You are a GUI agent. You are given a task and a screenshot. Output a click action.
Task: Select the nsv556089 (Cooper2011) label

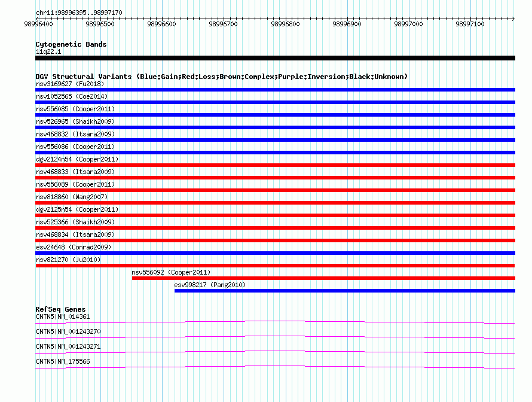(x=75, y=184)
